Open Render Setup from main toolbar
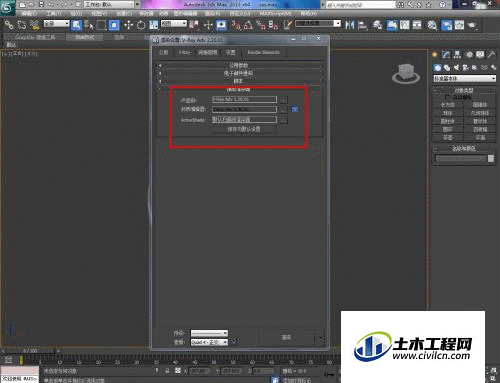This screenshot has height=383, width=500. pos(447,25)
